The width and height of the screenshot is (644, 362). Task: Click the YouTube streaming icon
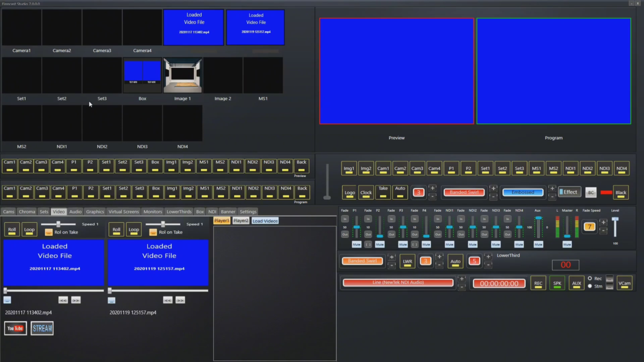[x=15, y=328]
